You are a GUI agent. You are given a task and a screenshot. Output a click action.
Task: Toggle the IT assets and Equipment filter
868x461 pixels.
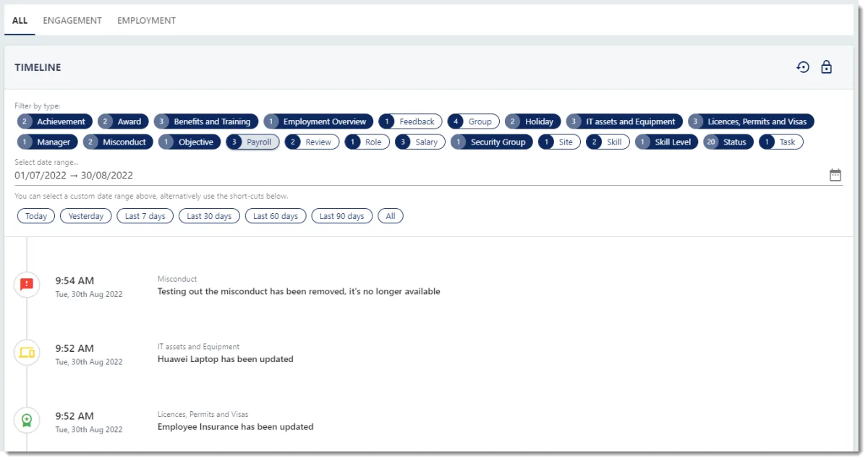click(624, 121)
